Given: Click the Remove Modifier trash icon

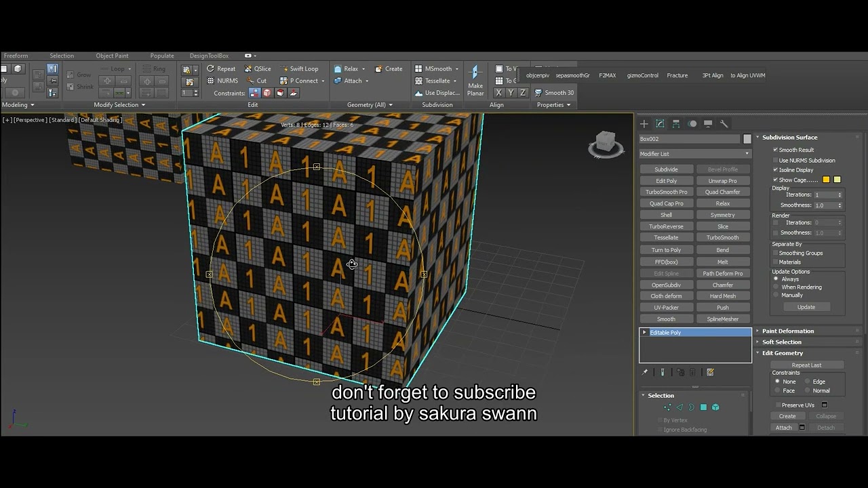Looking at the screenshot, I should (x=692, y=372).
